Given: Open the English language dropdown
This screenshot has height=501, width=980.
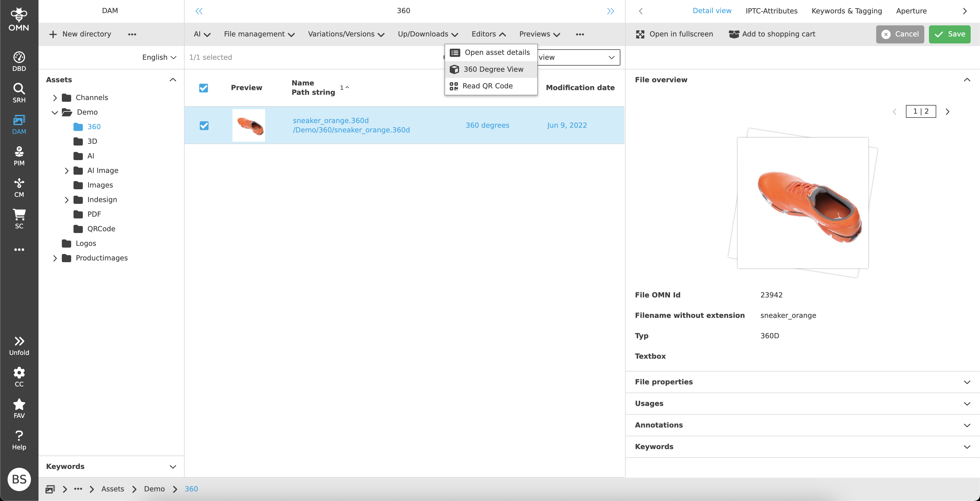Looking at the screenshot, I should (x=159, y=57).
